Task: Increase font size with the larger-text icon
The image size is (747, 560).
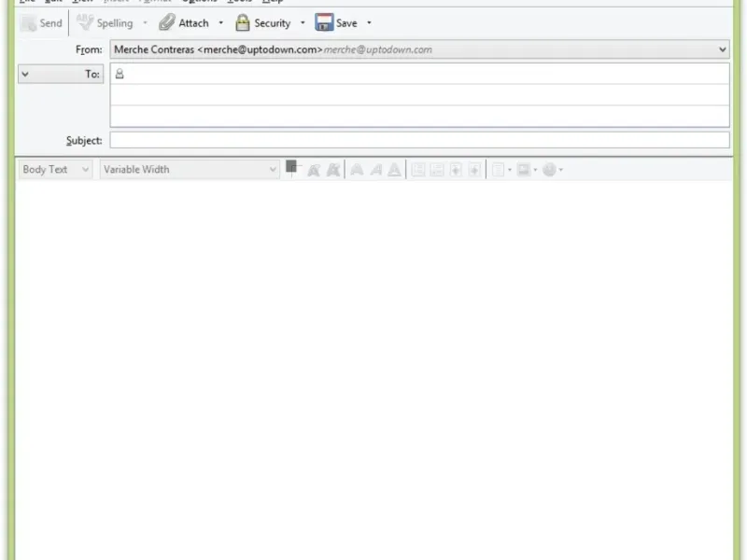Action: point(333,170)
